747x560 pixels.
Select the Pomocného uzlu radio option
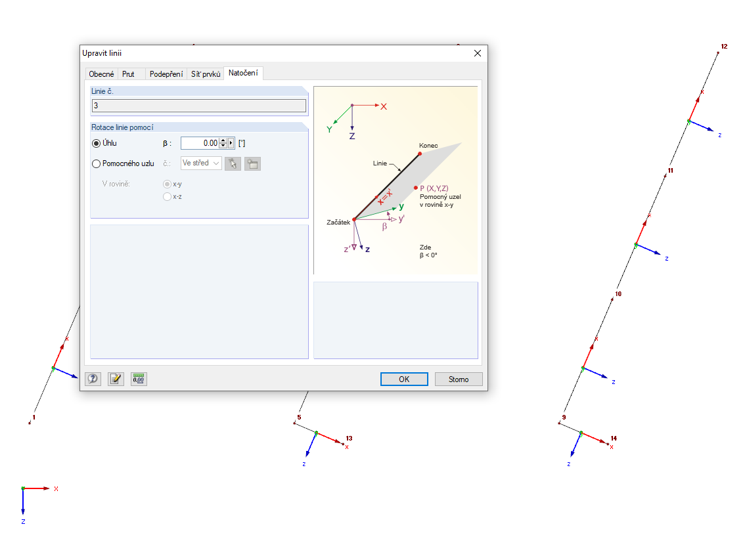click(x=96, y=164)
